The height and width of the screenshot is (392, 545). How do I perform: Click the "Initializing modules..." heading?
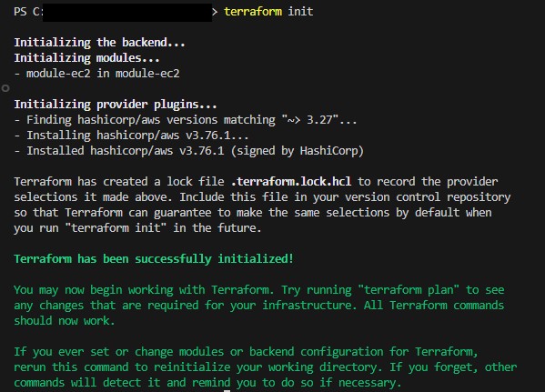[86, 57]
